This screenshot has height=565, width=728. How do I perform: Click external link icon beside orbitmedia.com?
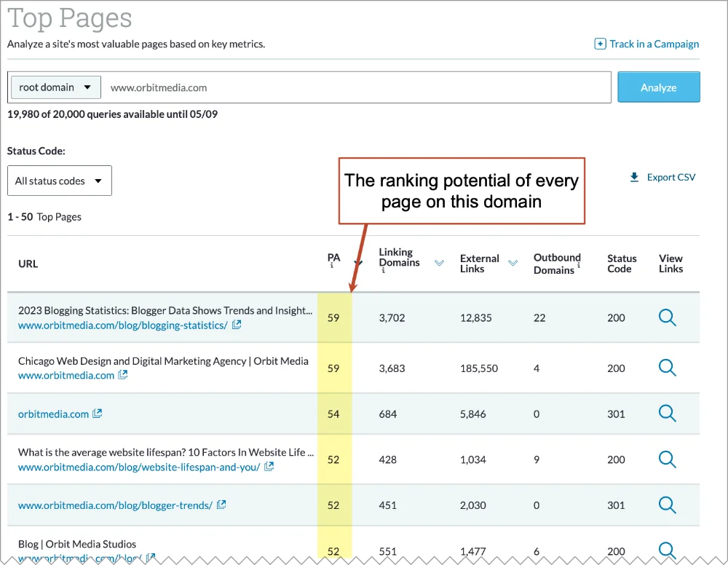pos(97,413)
